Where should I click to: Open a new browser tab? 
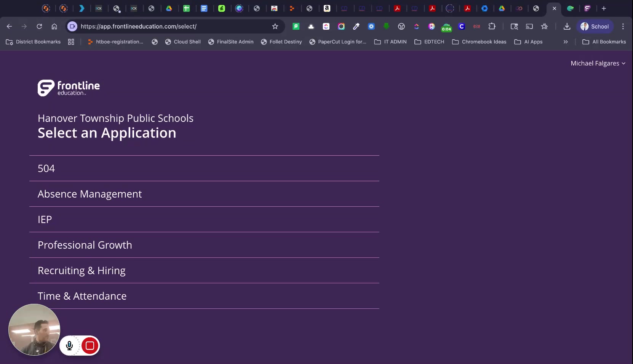pos(604,8)
